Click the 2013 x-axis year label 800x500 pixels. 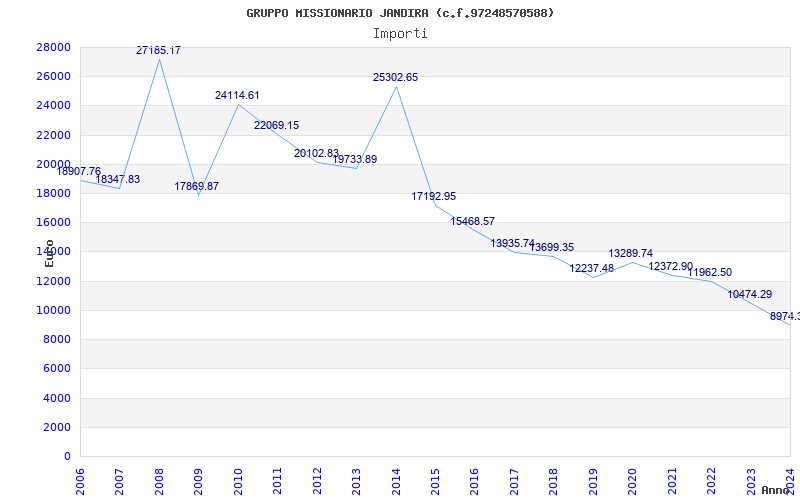(x=356, y=481)
